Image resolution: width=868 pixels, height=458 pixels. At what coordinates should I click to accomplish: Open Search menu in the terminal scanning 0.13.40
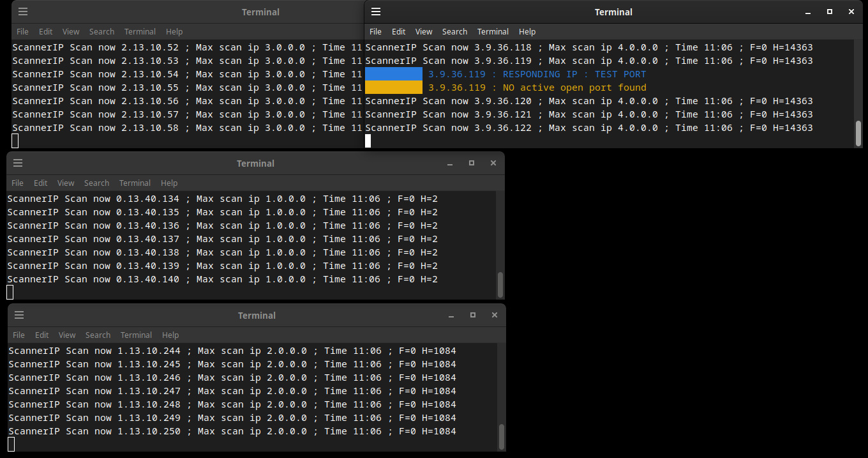[96, 183]
